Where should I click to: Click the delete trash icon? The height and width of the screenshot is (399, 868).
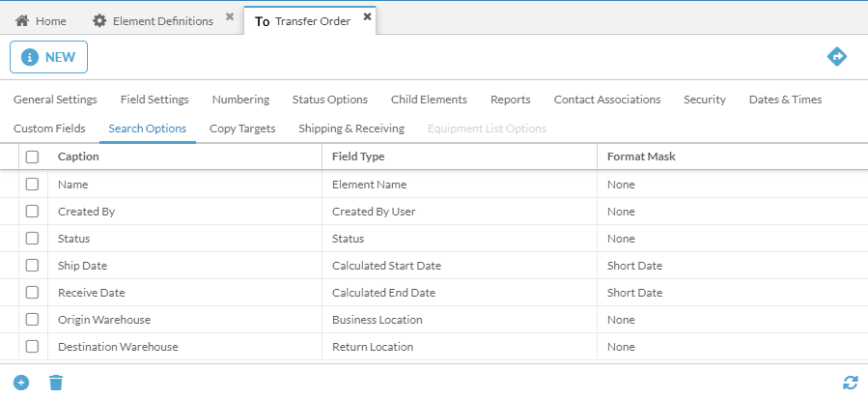[56, 383]
